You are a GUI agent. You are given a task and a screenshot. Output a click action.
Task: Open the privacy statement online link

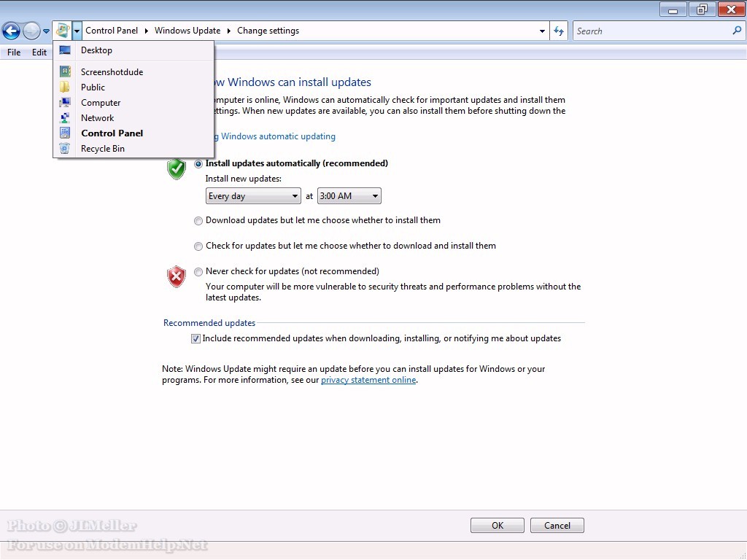368,380
